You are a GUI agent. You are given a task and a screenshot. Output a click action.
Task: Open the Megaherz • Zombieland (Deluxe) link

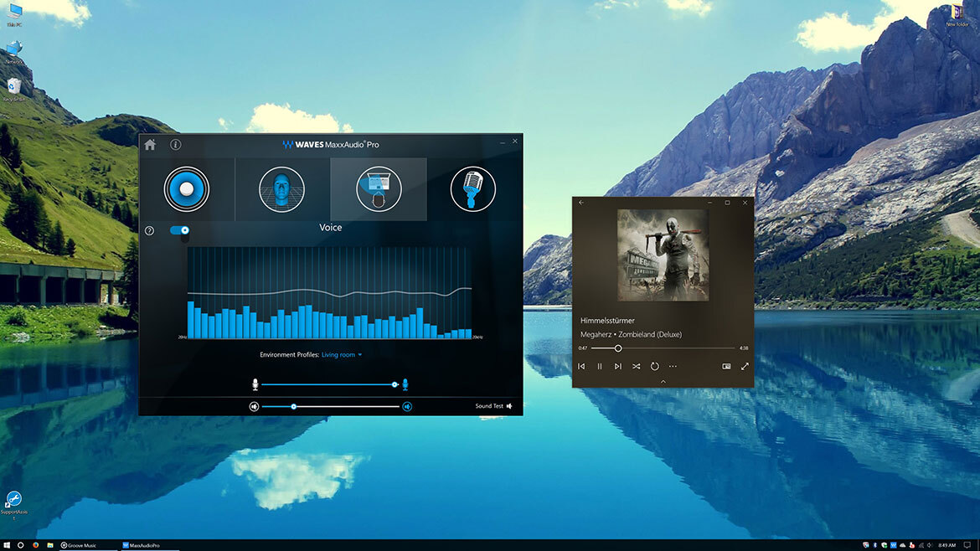point(632,335)
